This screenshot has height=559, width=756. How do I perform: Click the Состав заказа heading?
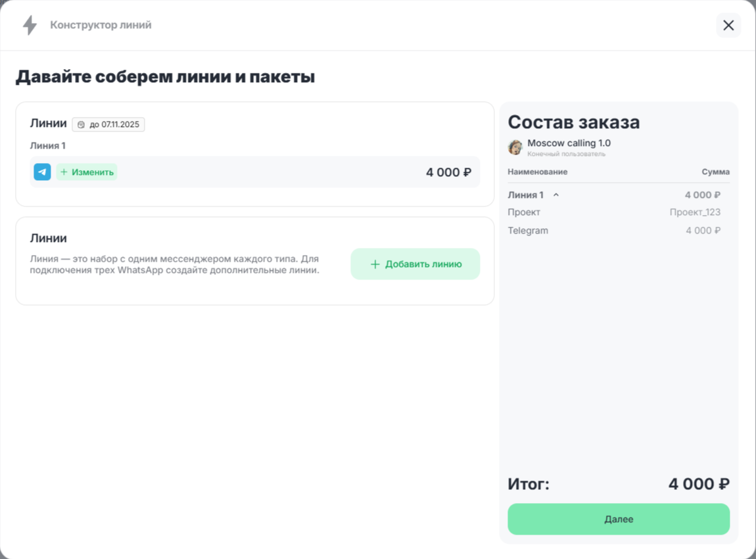[x=573, y=122]
